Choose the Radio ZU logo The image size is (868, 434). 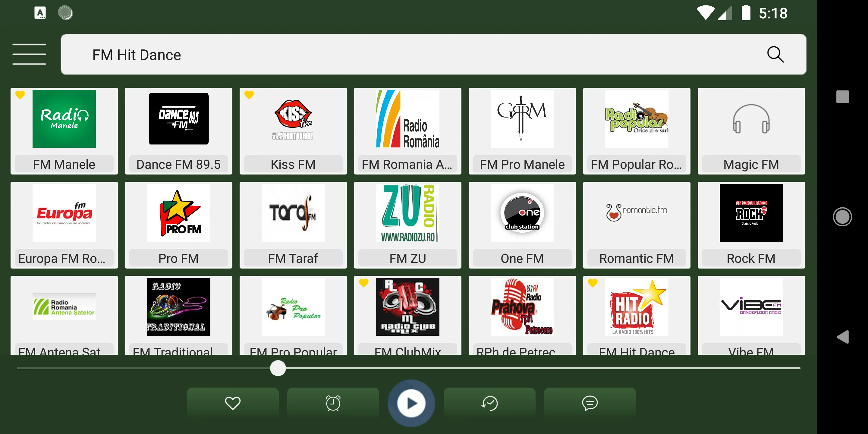tap(408, 212)
